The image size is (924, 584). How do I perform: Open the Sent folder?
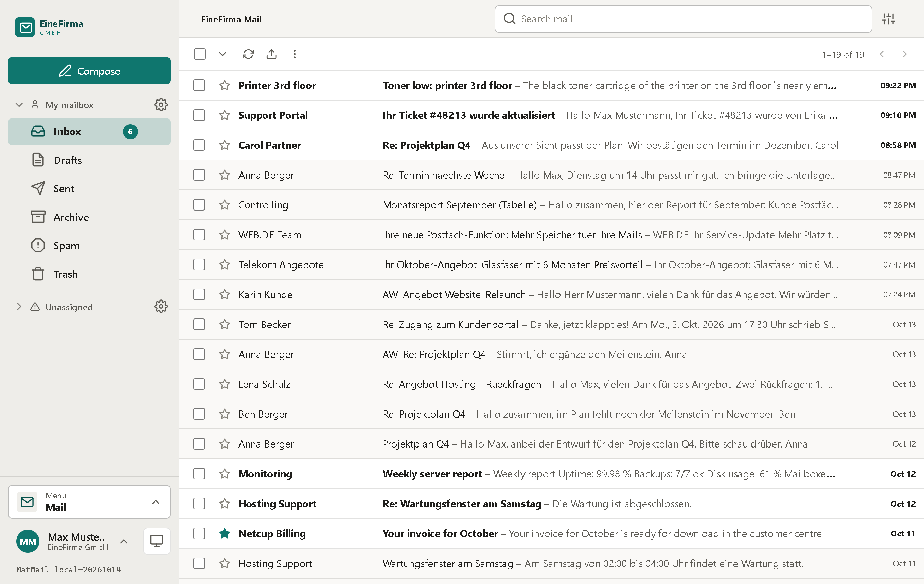click(89, 189)
